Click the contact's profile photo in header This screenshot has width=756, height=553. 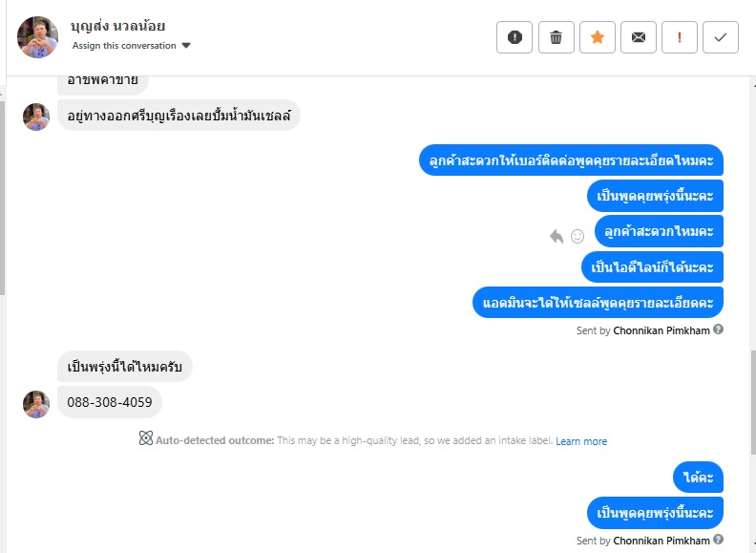(x=38, y=36)
